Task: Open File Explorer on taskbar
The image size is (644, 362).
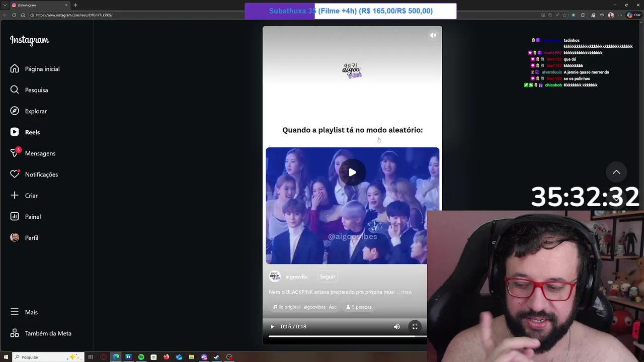Action: pos(191,357)
